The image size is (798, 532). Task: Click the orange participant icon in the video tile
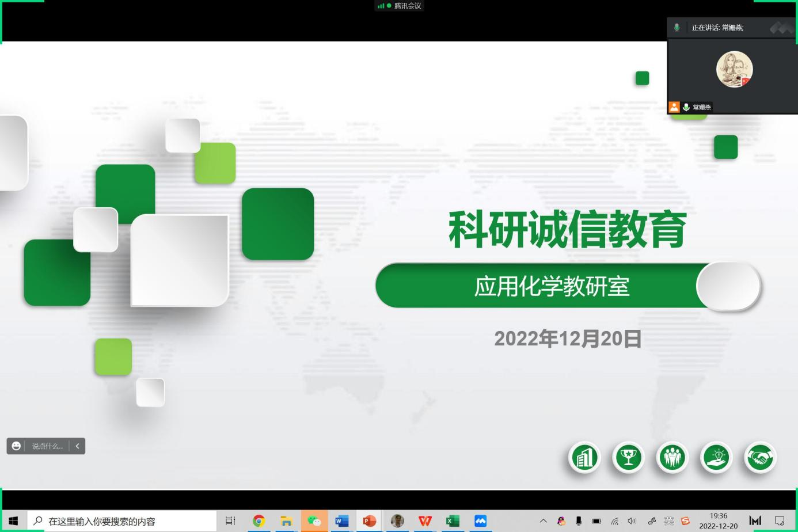(674, 107)
